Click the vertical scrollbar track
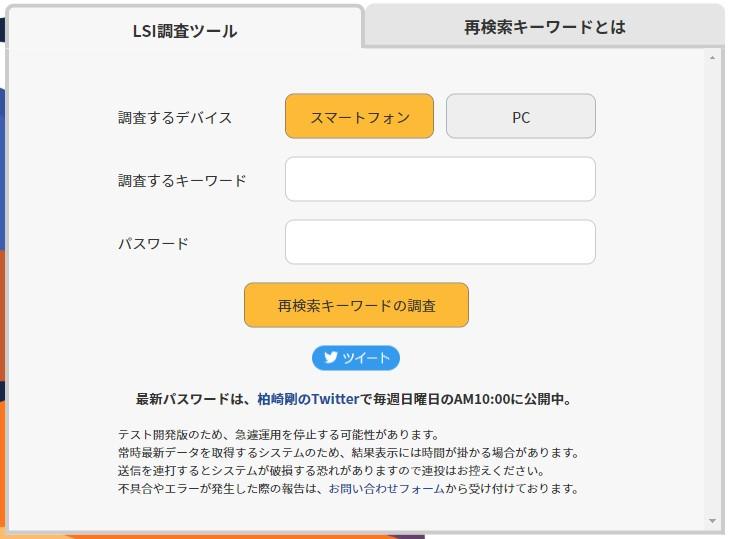 pyautogui.click(x=713, y=290)
